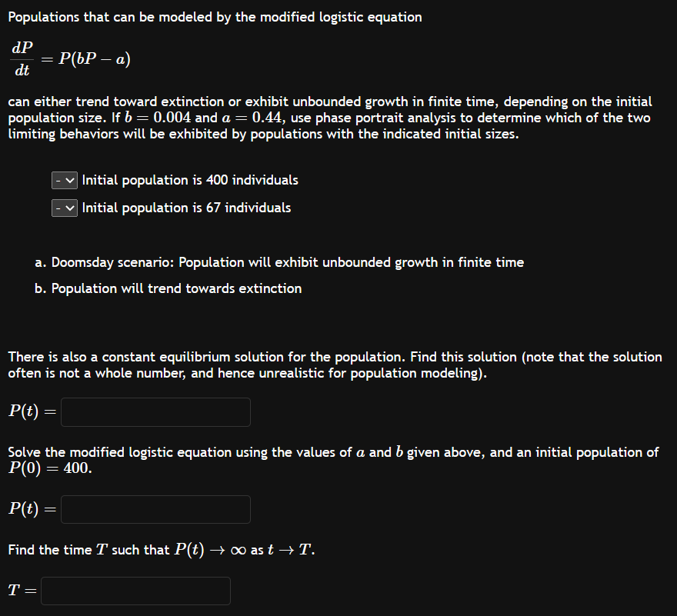Viewport: 677px width, 616px height.
Task: Click the equilibrium solution P(t) input field
Action: point(154,411)
